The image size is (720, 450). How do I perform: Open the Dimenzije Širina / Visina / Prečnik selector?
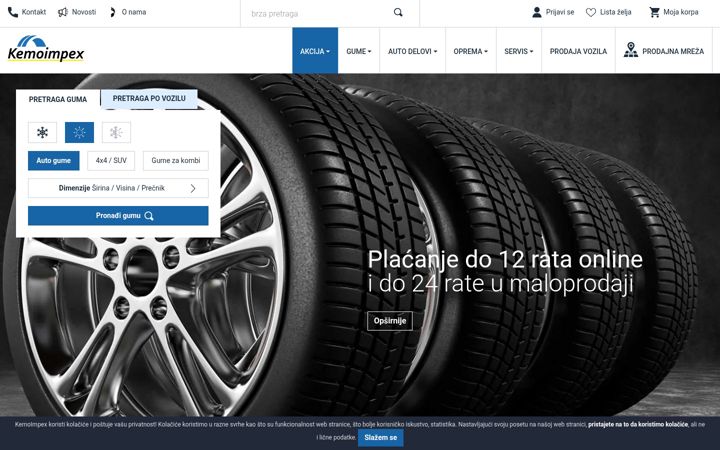point(118,188)
